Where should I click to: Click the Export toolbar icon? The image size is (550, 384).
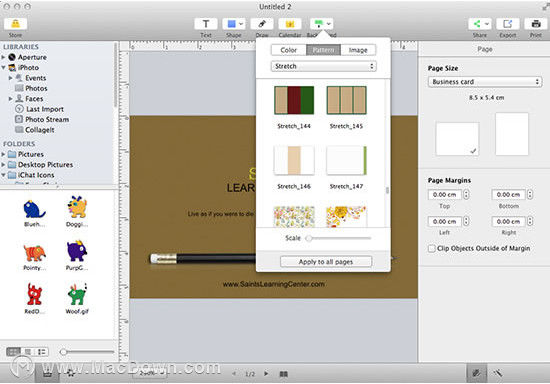tap(508, 24)
